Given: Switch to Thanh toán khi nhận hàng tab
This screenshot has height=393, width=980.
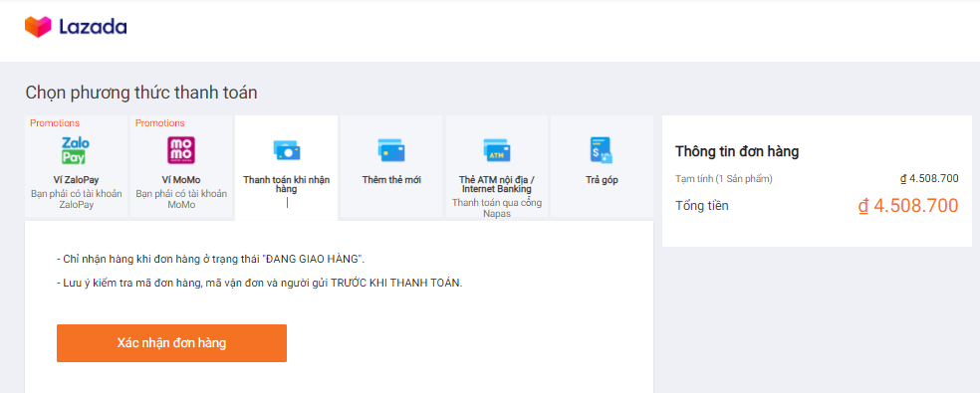Looking at the screenshot, I should click(286, 167).
